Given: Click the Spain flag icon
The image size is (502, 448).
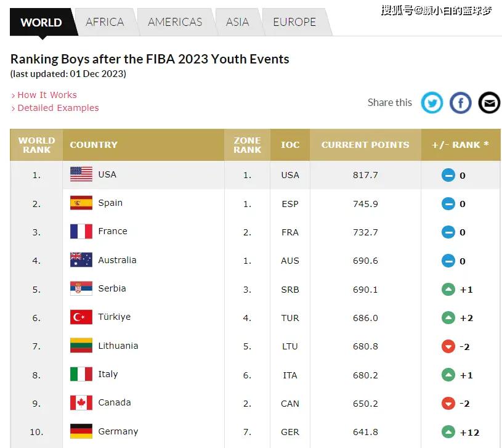Looking at the screenshot, I should (81, 203).
